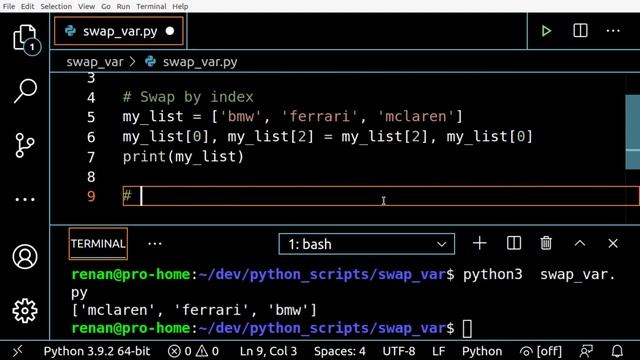Open the Accounts menu icon
Viewport: 640px width, 360px height.
pos(25,257)
